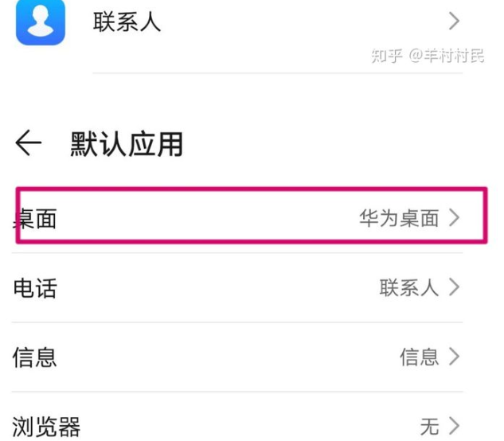
Task: Click chevron at end of 信息 row
Action: [455, 356]
